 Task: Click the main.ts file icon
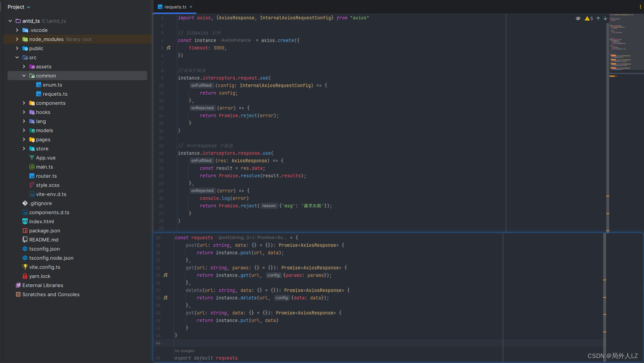[32, 167]
